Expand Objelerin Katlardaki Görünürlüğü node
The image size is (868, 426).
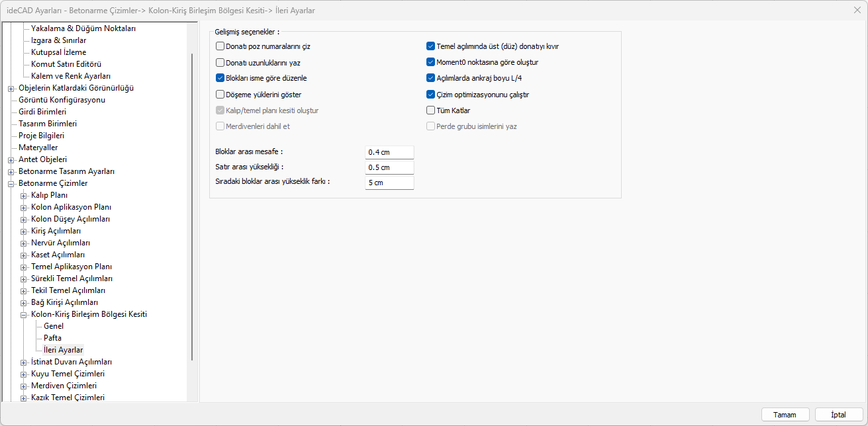click(x=11, y=88)
